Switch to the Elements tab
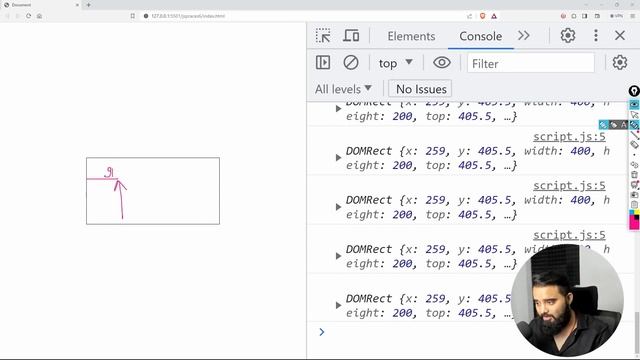640x360 pixels. [411, 36]
